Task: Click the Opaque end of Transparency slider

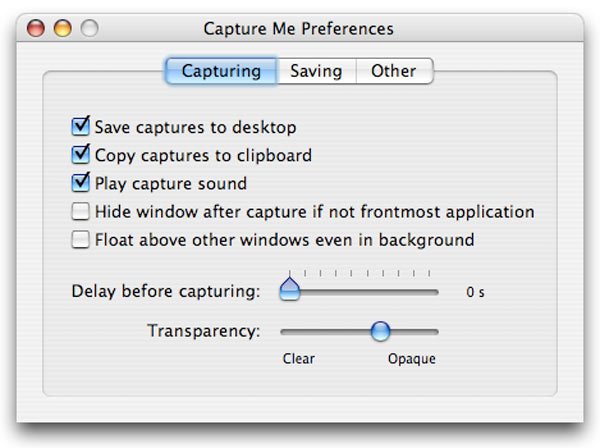Action: 435,331
